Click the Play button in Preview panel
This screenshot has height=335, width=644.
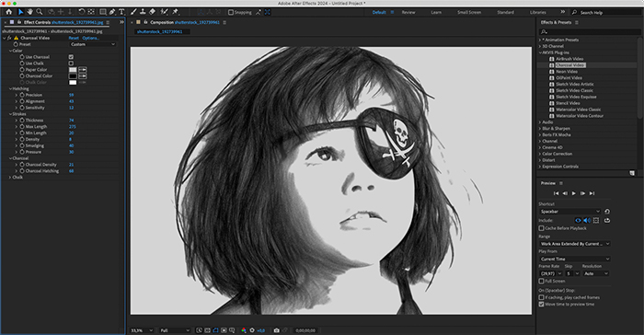(x=574, y=193)
